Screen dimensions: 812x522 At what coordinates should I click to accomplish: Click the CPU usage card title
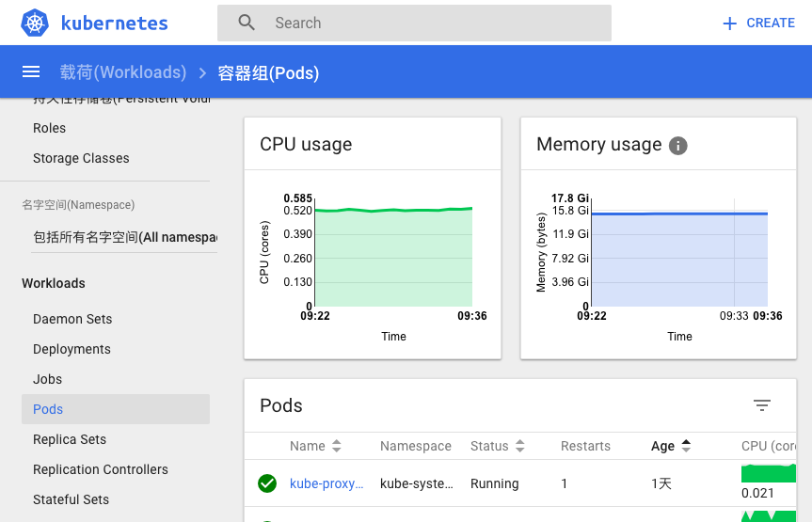pyautogui.click(x=306, y=144)
